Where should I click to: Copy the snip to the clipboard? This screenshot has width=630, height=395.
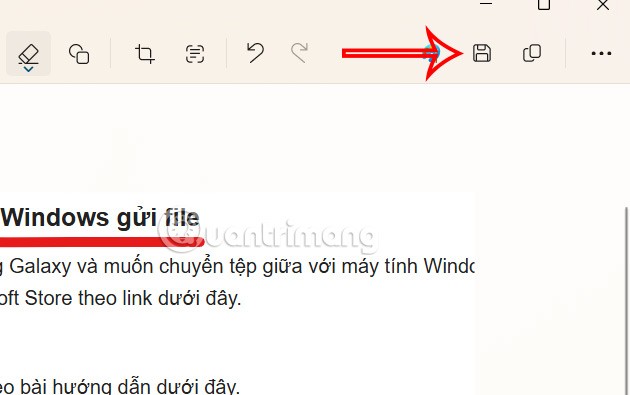tap(532, 53)
